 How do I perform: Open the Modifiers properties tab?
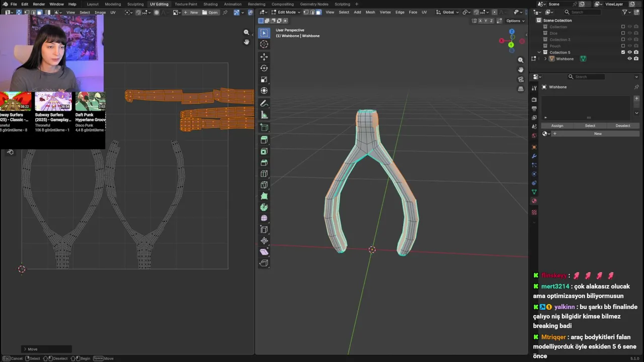(534, 156)
